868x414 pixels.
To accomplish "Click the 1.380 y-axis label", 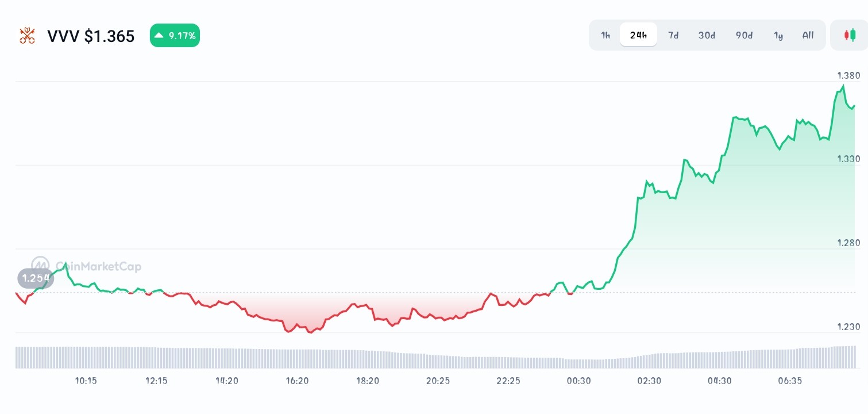I will point(848,75).
